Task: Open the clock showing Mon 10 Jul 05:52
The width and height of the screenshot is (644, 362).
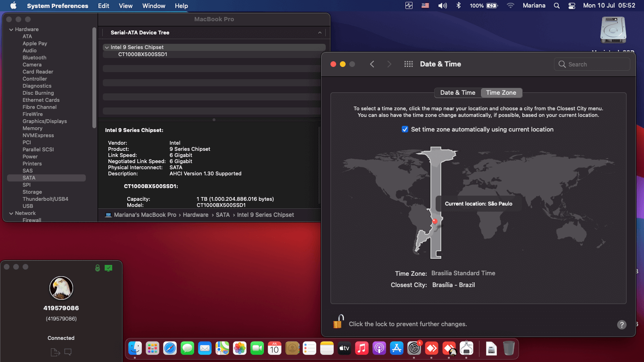Action: (609, 6)
